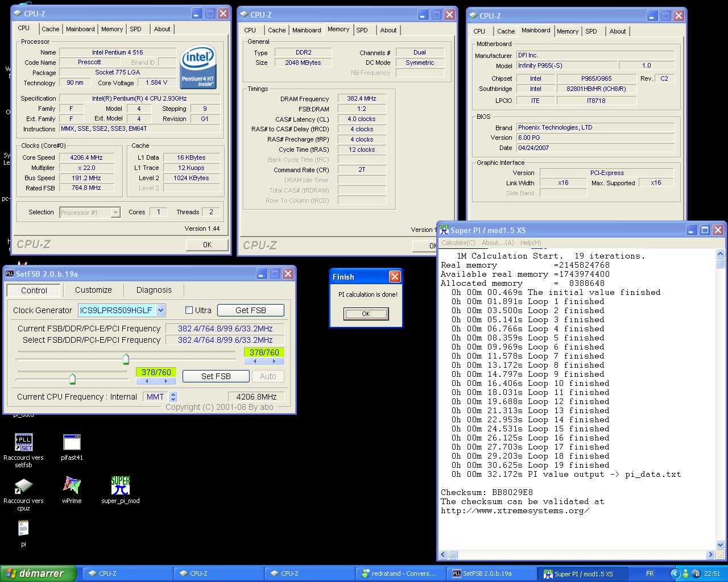The width and height of the screenshot is (728, 582).
Task: Click Core Speed value 4206.4 MHz
Action: (x=86, y=157)
